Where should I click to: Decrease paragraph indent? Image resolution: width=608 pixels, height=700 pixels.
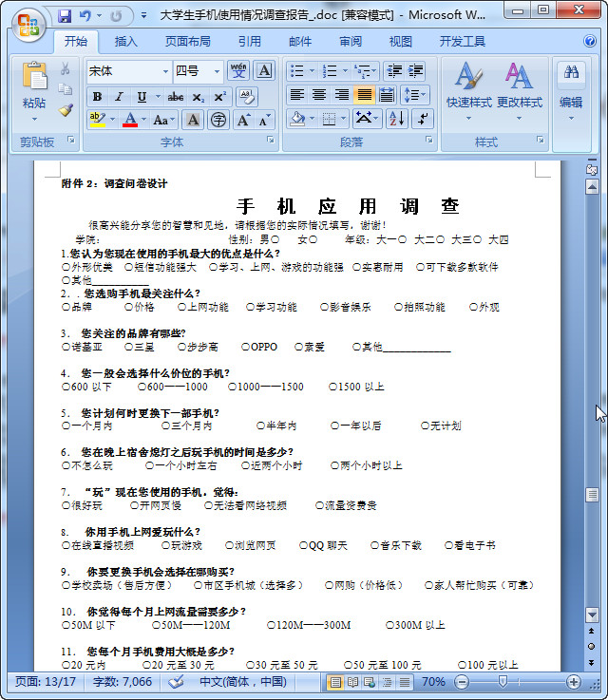tap(394, 71)
